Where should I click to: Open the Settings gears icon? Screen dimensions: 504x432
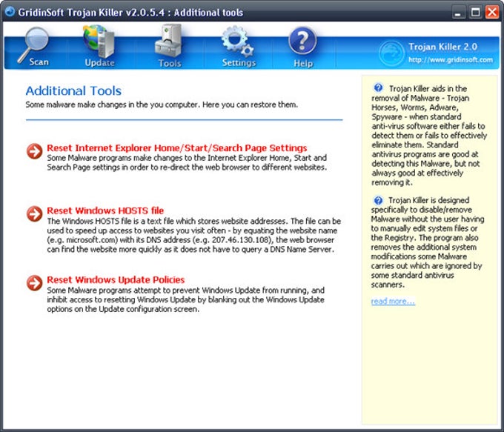(x=237, y=41)
